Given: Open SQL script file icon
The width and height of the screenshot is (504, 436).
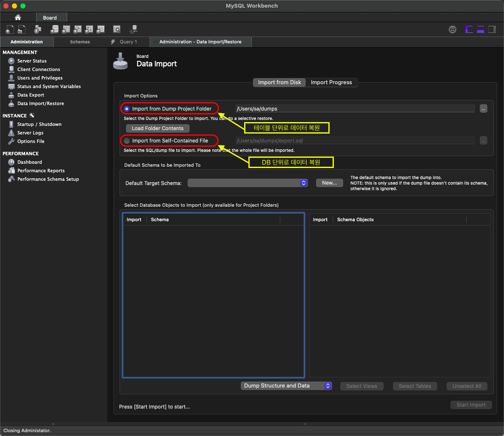Looking at the screenshot, I should (22, 30).
